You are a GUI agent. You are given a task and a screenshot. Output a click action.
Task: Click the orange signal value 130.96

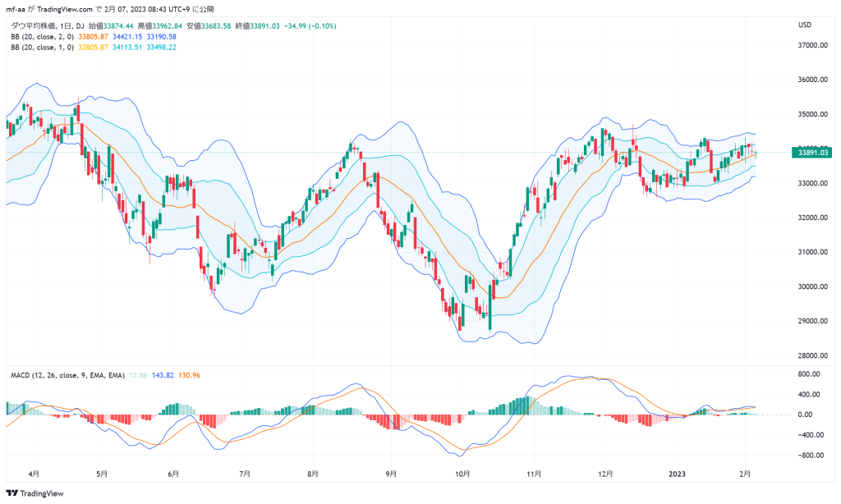189,375
